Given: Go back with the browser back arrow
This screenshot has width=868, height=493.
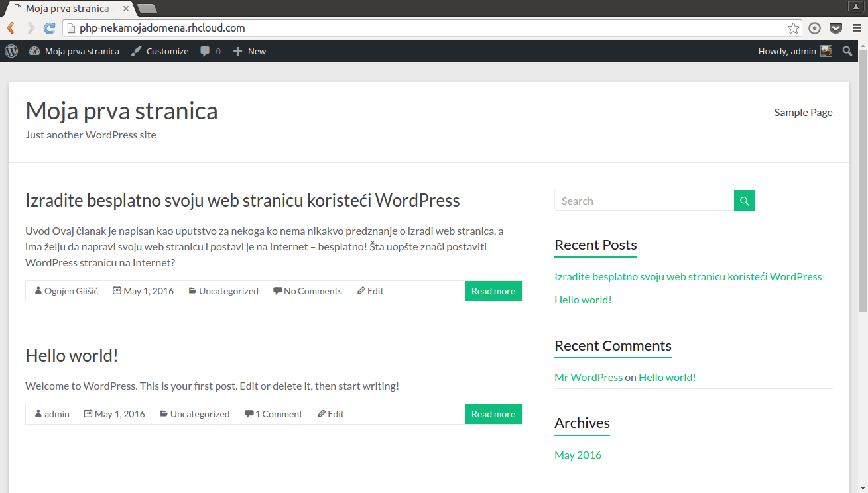Looking at the screenshot, I should pyautogui.click(x=11, y=28).
